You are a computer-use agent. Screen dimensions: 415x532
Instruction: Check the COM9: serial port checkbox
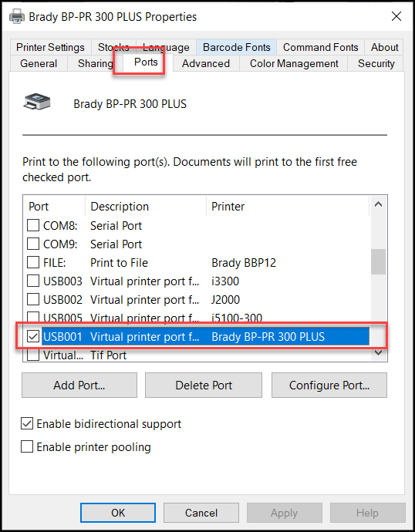click(x=33, y=244)
